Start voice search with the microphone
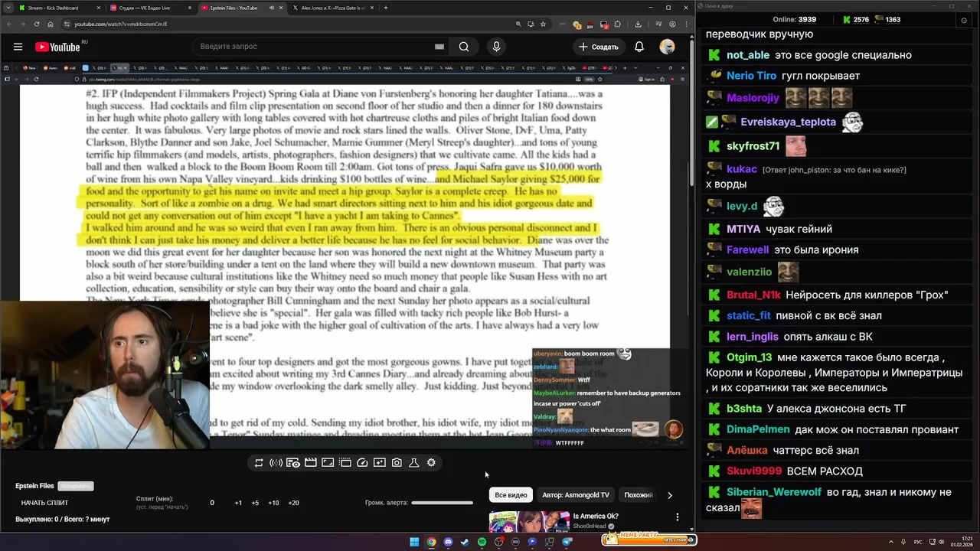This screenshot has height=551, width=980. (496, 47)
